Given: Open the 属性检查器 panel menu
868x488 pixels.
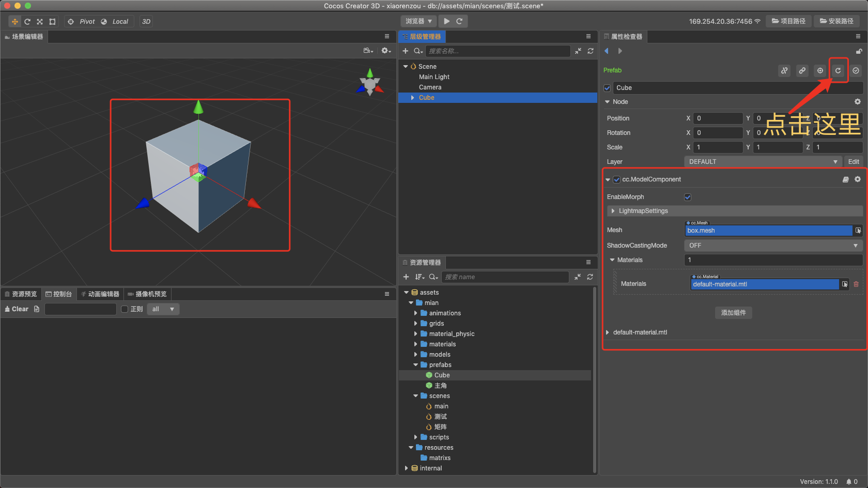Looking at the screenshot, I should 858,37.
